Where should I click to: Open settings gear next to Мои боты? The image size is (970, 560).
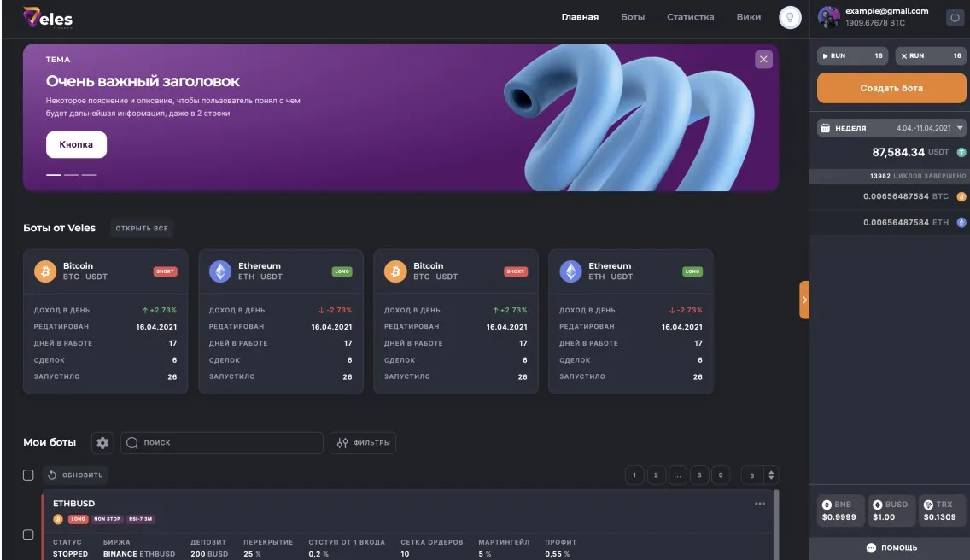click(x=102, y=443)
